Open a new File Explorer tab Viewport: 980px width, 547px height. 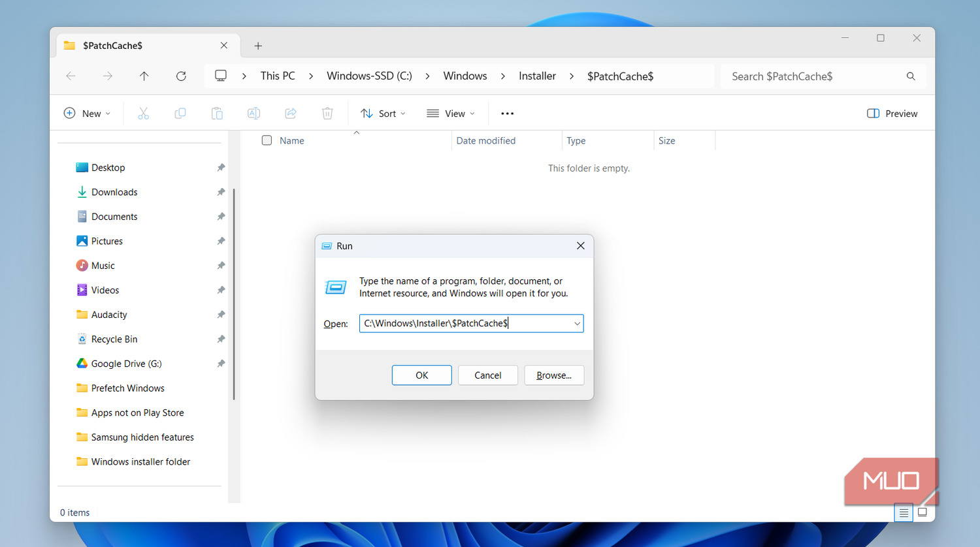coord(258,46)
